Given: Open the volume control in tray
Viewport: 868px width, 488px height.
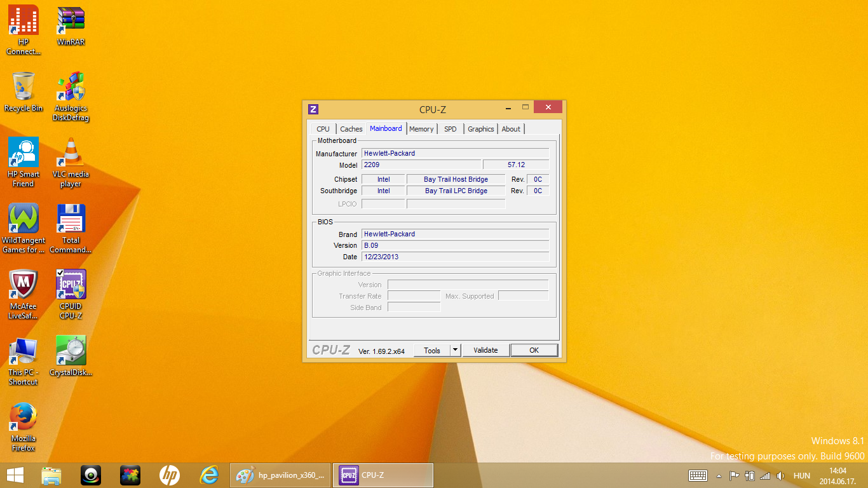Looking at the screenshot, I should [x=780, y=476].
